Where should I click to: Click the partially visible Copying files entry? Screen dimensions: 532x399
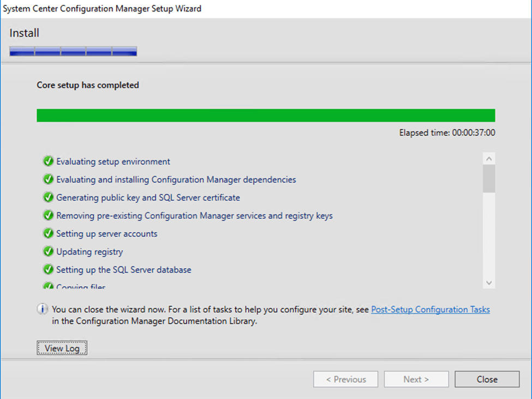pos(81,286)
